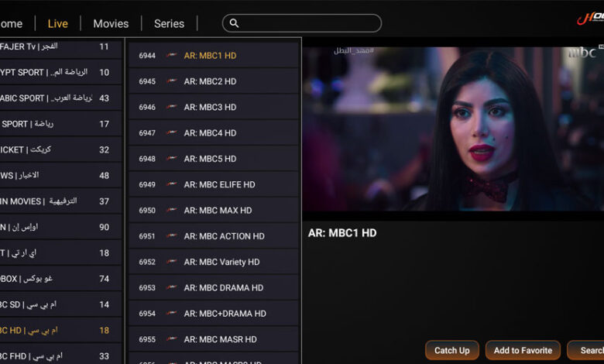The height and width of the screenshot is (364, 604).
Task: Open the category with 48 channels
Action: (x=60, y=175)
